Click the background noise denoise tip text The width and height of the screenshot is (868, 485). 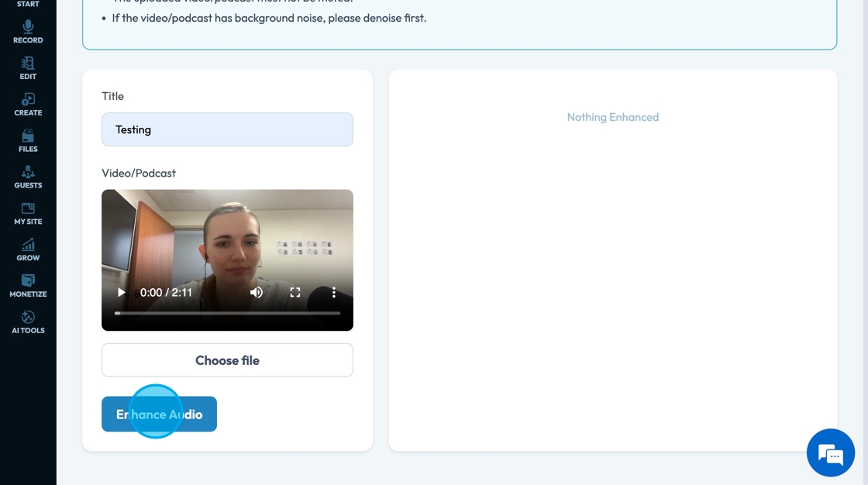pos(269,19)
